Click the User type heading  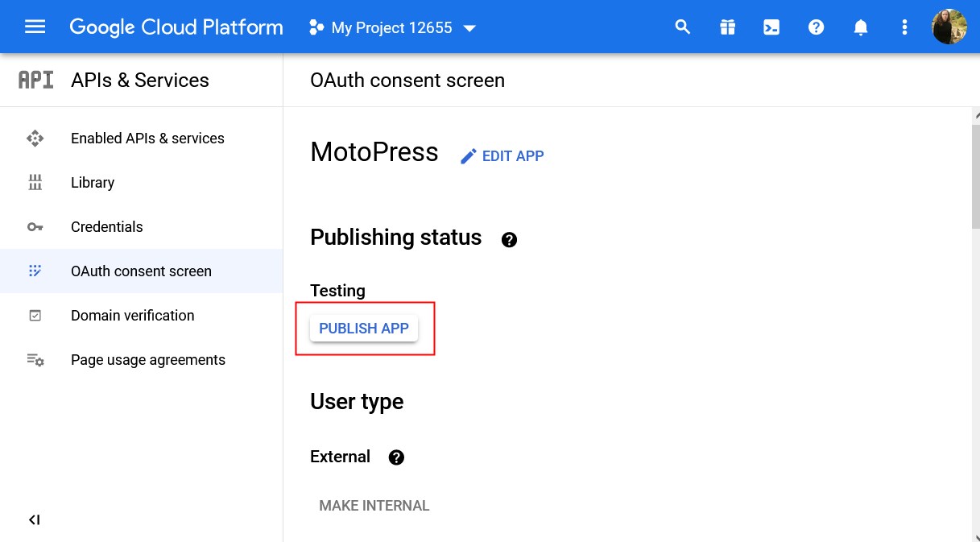[x=357, y=402]
